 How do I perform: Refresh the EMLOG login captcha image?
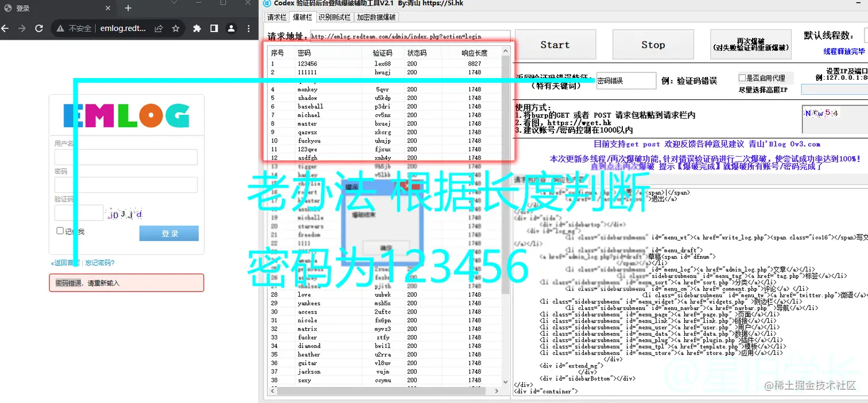(125, 214)
